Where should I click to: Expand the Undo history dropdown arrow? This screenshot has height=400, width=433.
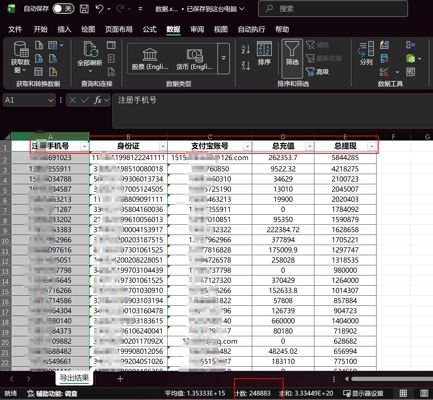[109, 9]
